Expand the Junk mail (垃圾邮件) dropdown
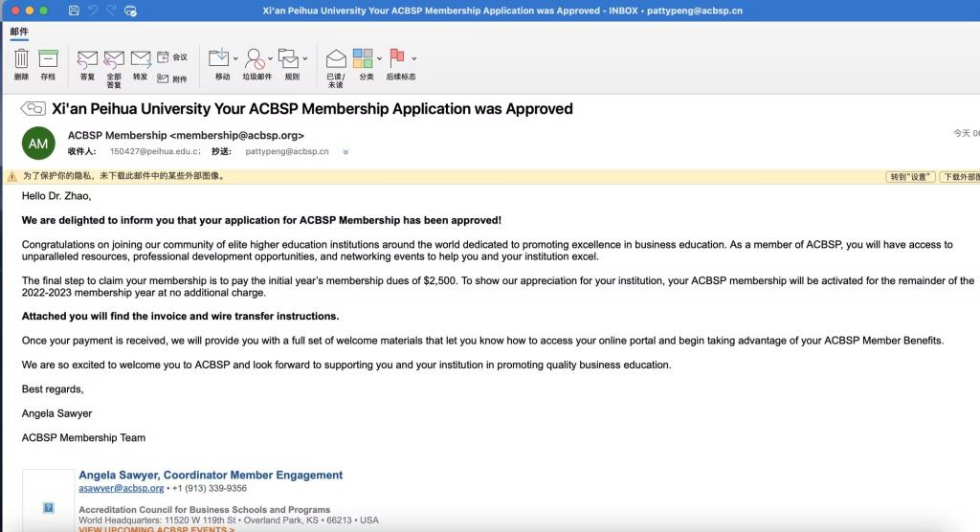980x532 pixels. 271,58
